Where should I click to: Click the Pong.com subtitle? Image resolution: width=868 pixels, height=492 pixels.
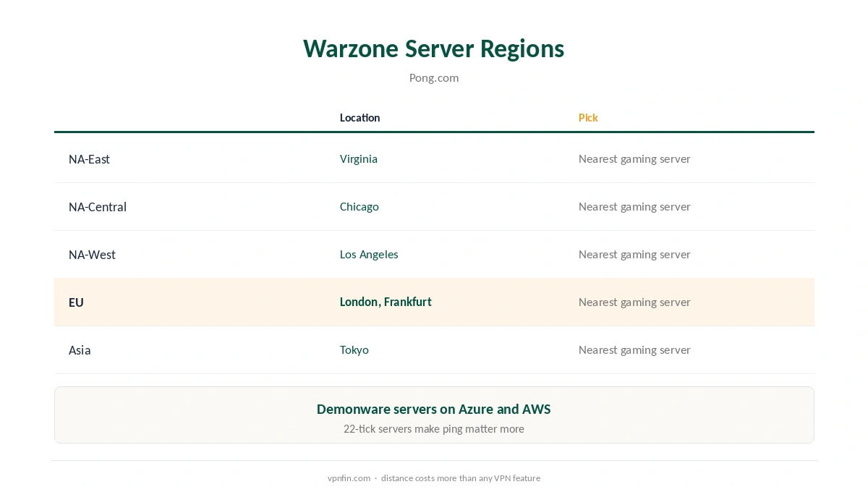[434, 77]
